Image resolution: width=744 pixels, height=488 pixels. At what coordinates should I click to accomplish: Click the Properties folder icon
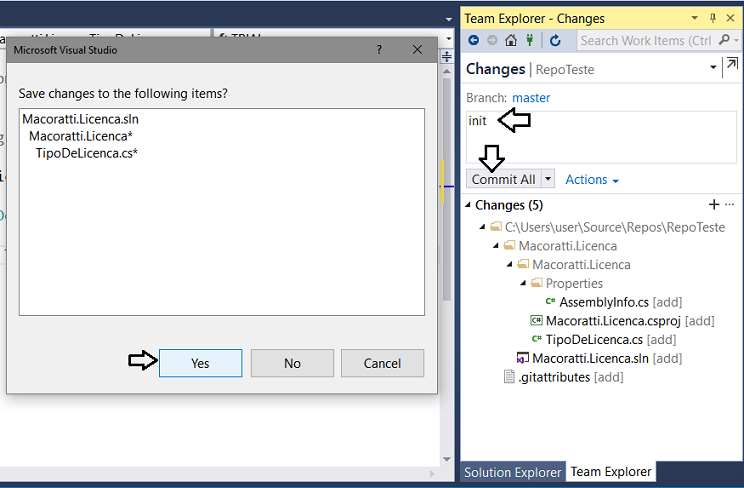coord(537,283)
